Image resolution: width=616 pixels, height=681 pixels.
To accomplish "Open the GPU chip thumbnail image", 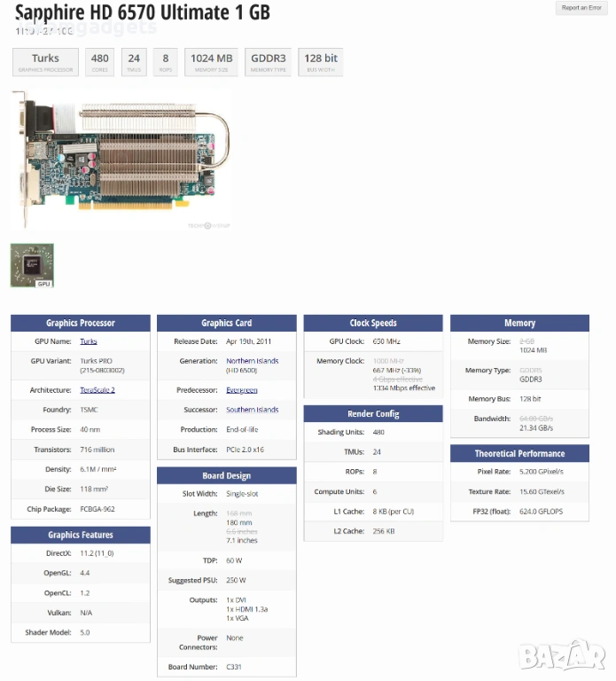I will [32, 265].
